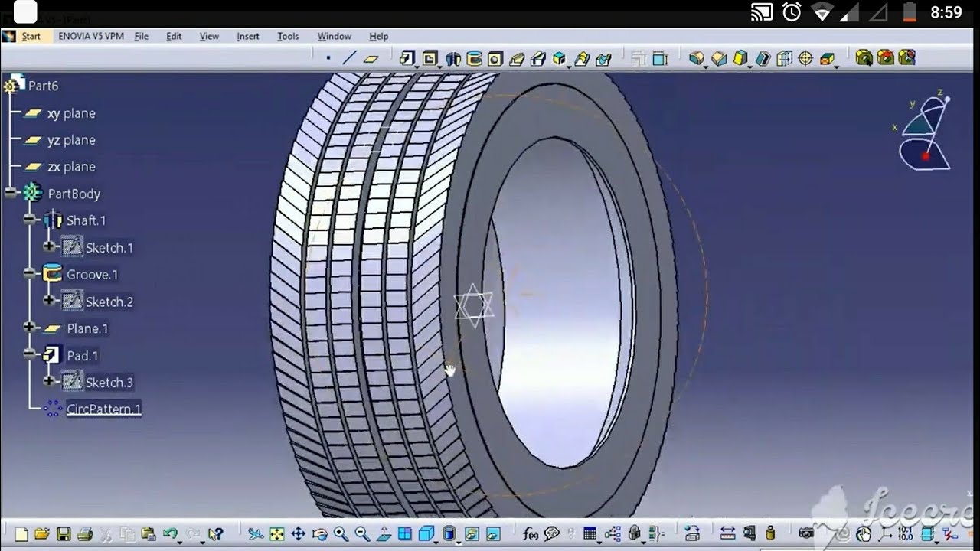Expand the Plane.1 node
Image resolution: width=980 pixels, height=551 pixels.
click(30, 328)
